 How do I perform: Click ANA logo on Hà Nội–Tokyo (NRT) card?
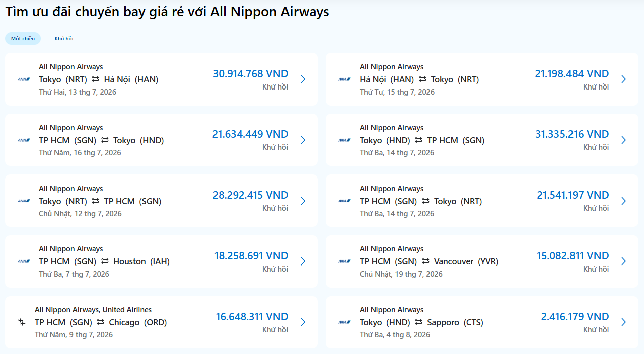coord(344,79)
